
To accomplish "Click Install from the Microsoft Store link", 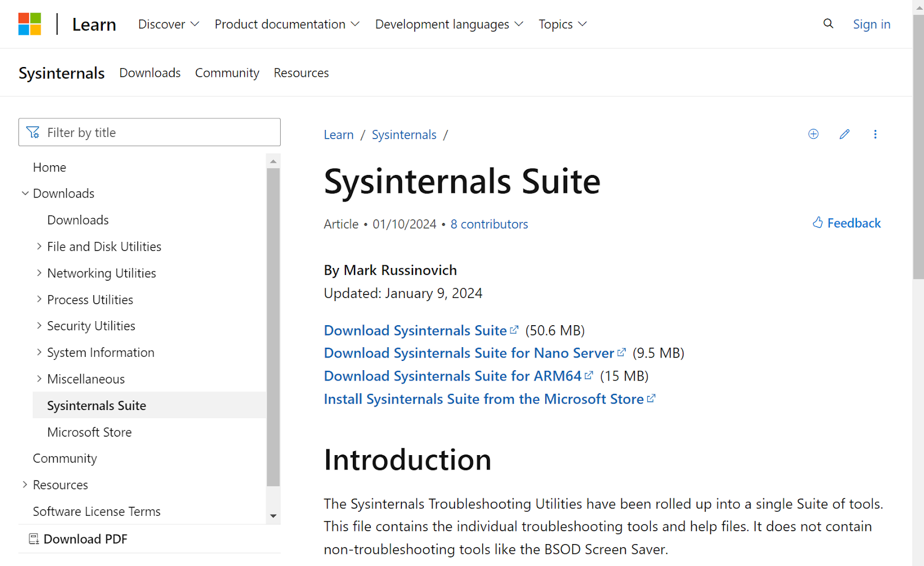I will tap(490, 399).
